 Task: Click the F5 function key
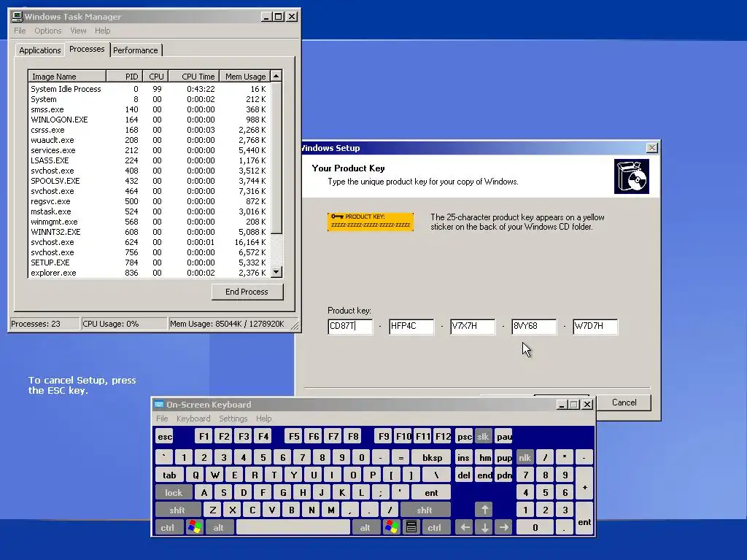click(294, 437)
